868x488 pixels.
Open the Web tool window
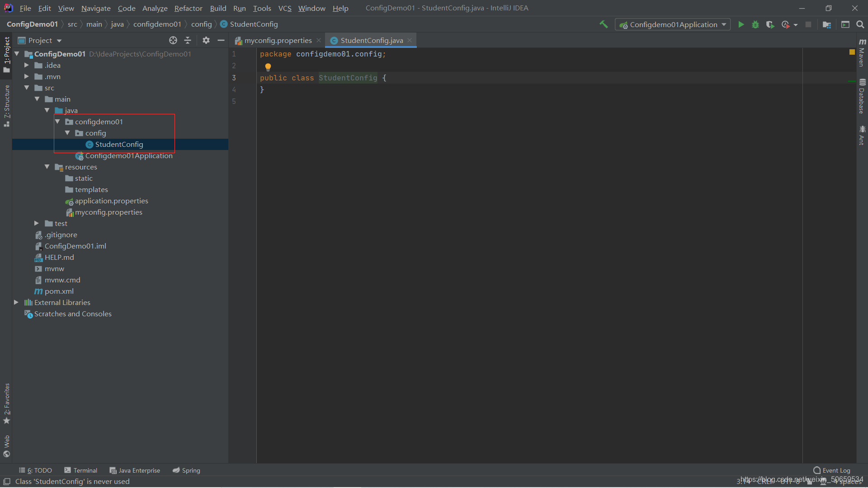coord(6,446)
